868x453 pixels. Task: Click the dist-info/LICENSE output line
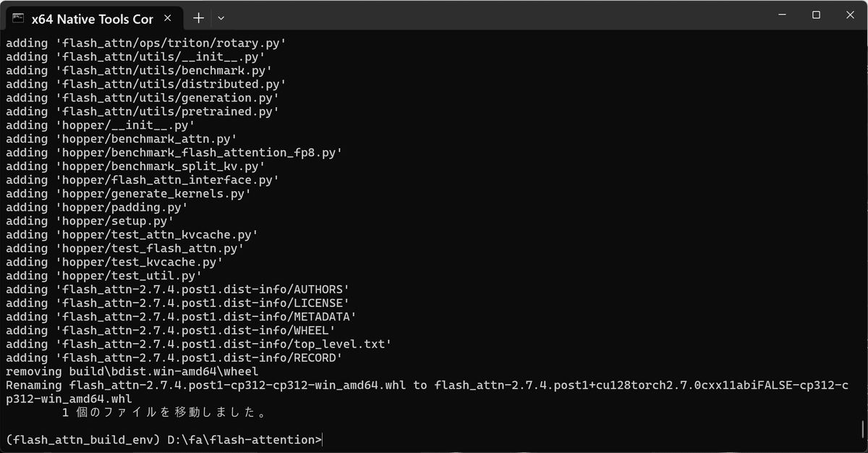[178, 302]
